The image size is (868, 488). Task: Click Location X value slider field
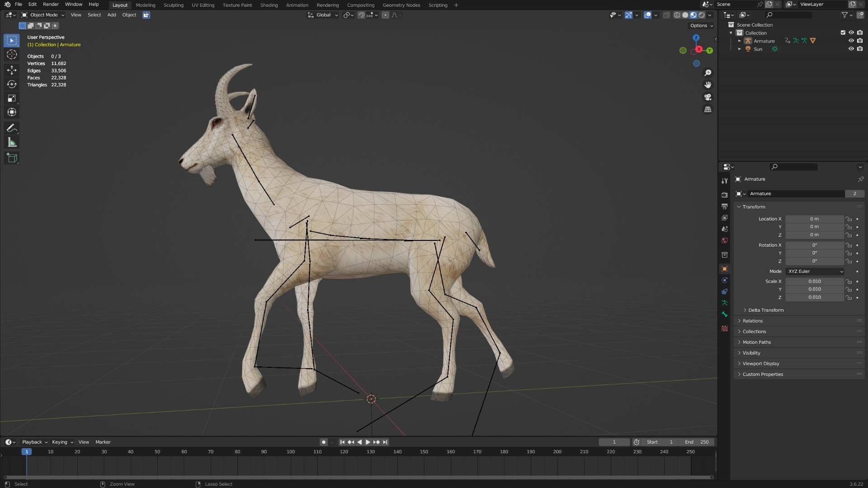tap(815, 219)
